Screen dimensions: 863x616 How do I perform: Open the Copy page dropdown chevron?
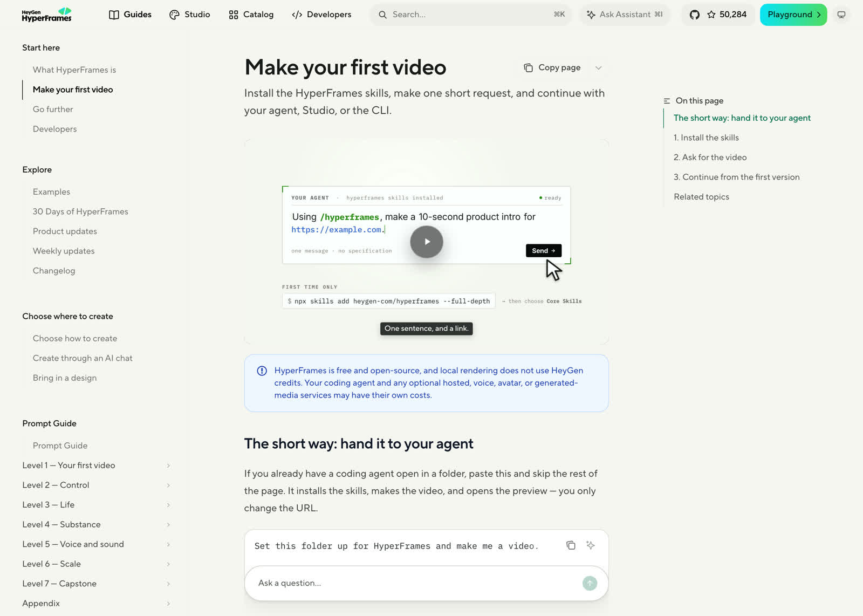tap(598, 67)
